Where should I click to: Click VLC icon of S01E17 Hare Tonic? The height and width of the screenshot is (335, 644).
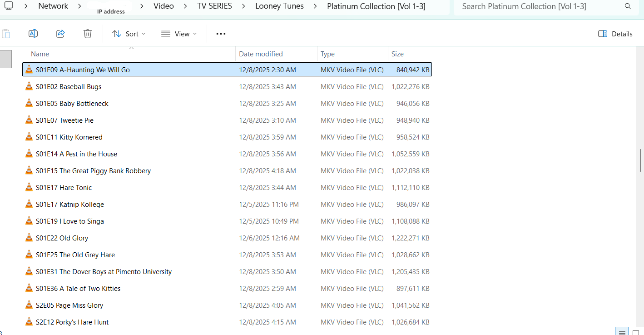click(29, 187)
